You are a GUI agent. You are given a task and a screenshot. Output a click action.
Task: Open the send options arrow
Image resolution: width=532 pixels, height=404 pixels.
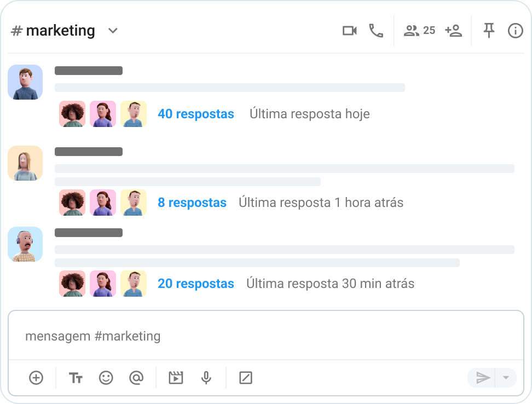[x=506, y=378]
